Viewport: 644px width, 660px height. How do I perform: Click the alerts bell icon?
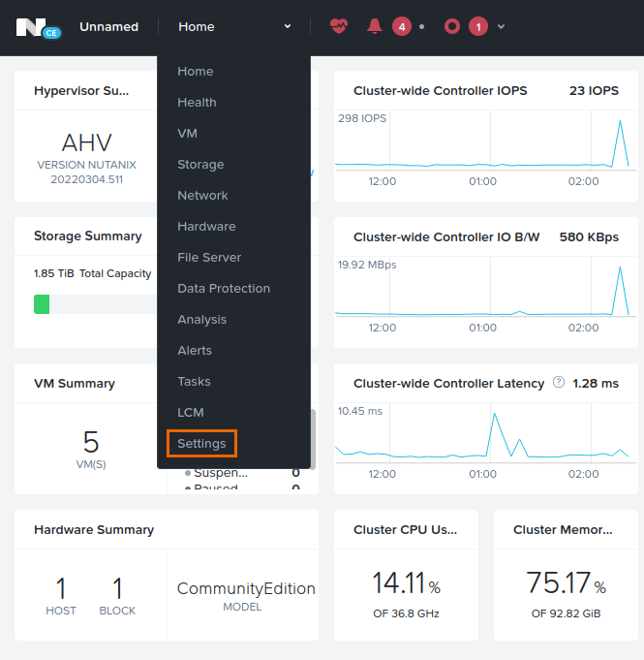[x=375, y=26]
